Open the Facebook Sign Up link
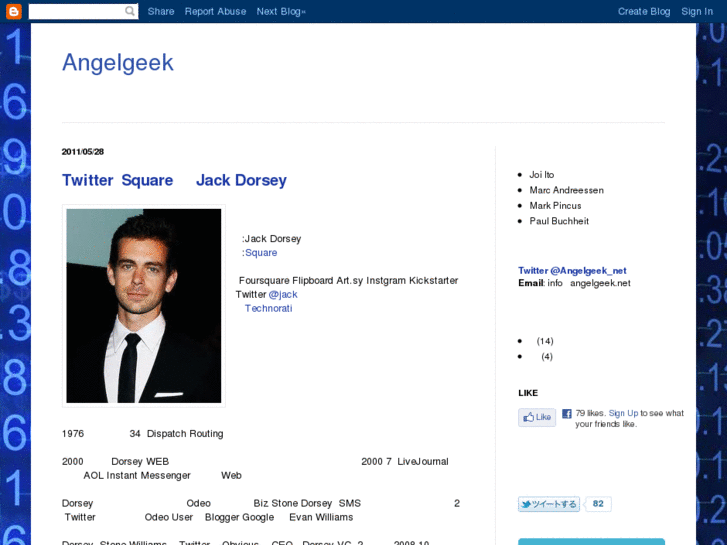727x545 pixels. (x=623, y=413)
